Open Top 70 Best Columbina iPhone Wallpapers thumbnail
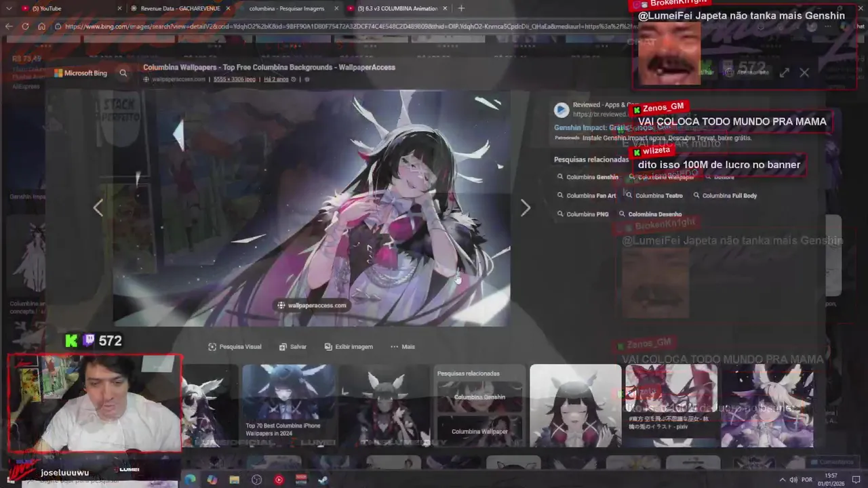This screenshot has width=868, height=488. pyautogui.click(x=289, y=405)
